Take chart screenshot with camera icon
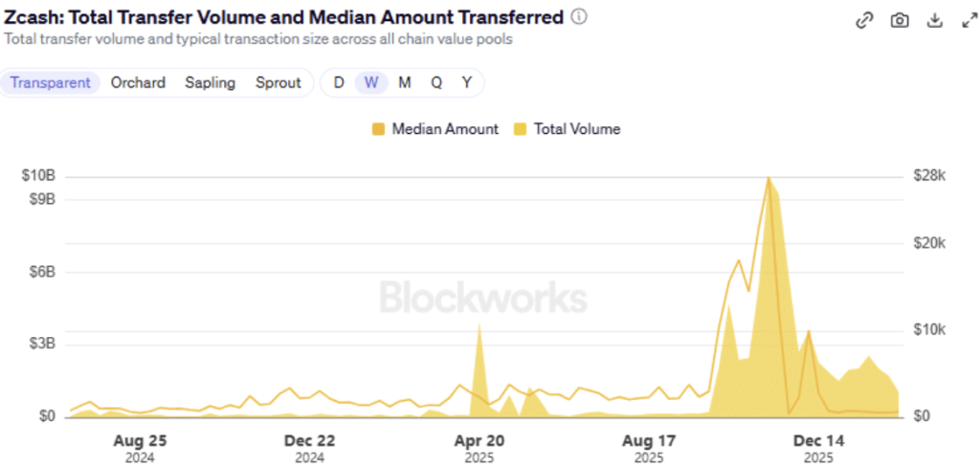Screen dimensions: 980x470 coord(900,20)
